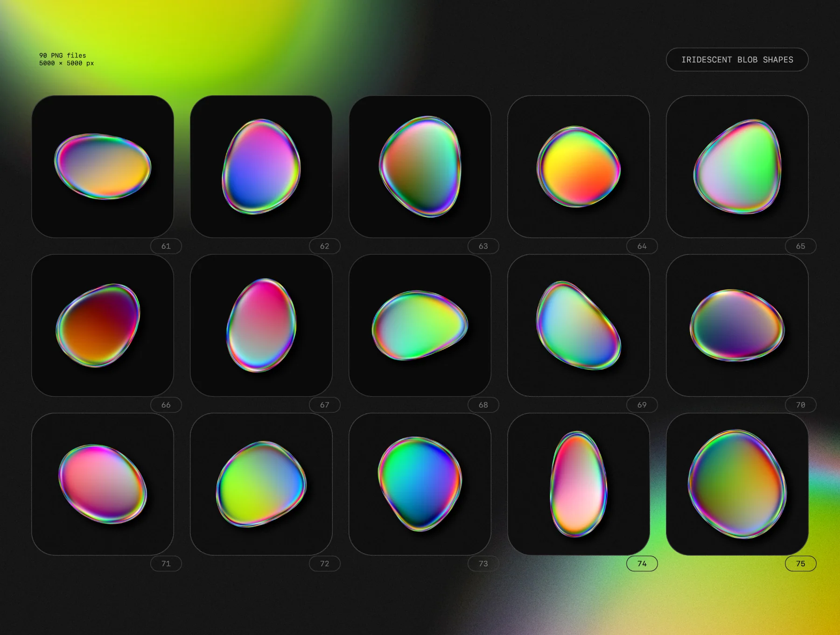Image resolution: width=840 pixels, height=635 pixels.
Task: Select blob thumbnail 62
Action: coord(261,167)
